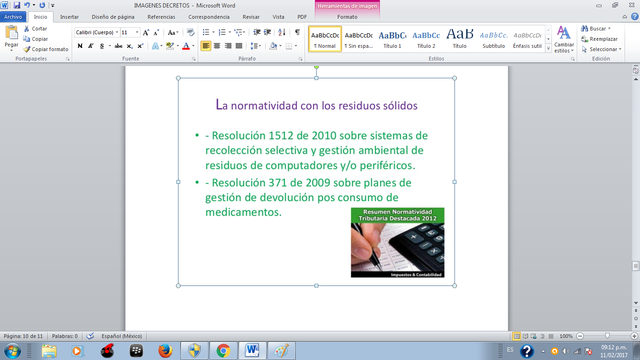Apply strikethrough (abc) formatting
This screenshot has height=360, width=640.
tap(118, 46)
